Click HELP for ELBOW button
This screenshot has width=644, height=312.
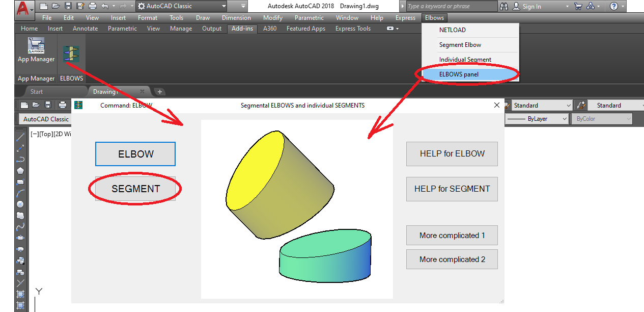pos(452,154)
